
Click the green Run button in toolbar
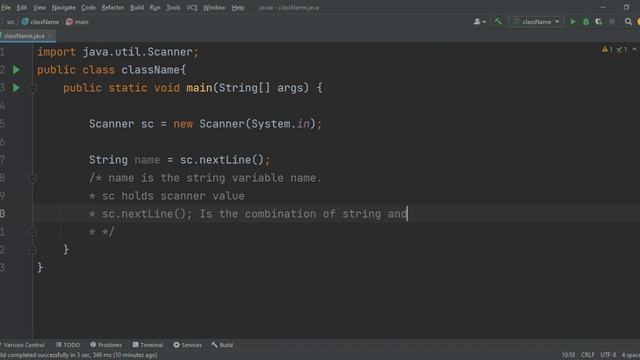pyautogui.click(x=573, y=22)
